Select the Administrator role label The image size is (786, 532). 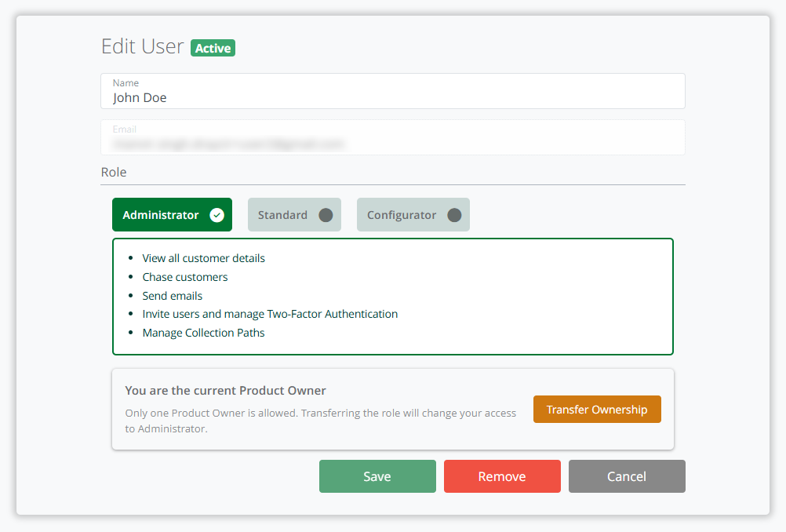pos(161,215)
